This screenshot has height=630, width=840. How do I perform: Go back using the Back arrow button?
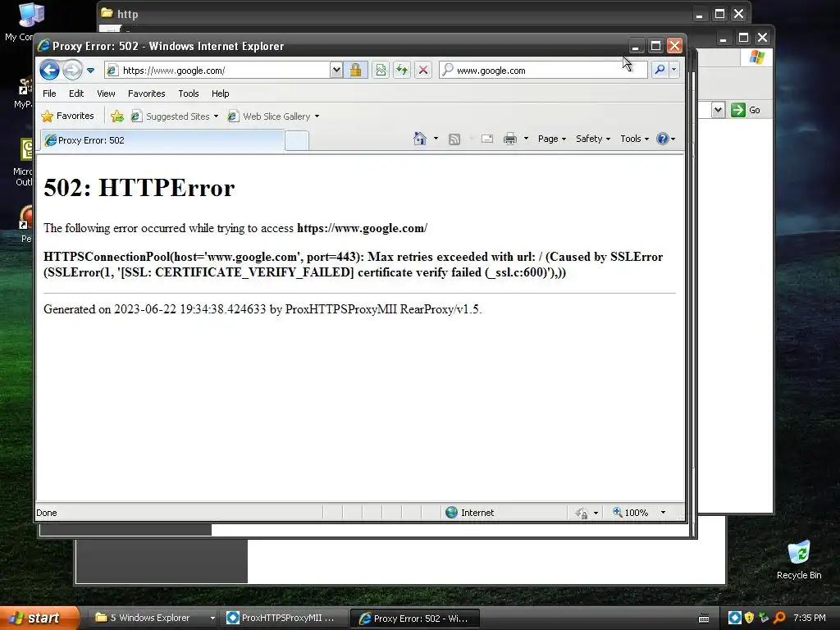[50, 70]
